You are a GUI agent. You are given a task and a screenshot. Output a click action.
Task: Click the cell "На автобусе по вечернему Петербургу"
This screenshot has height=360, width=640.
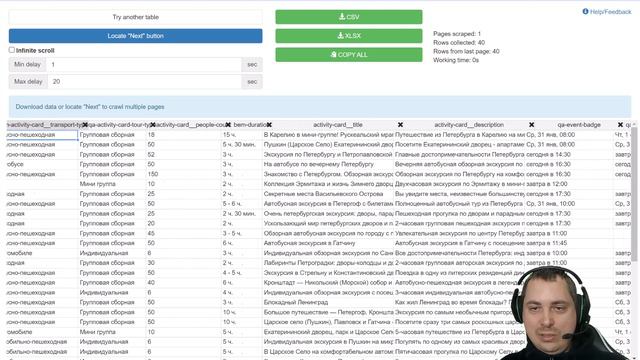tap(328, 164)
